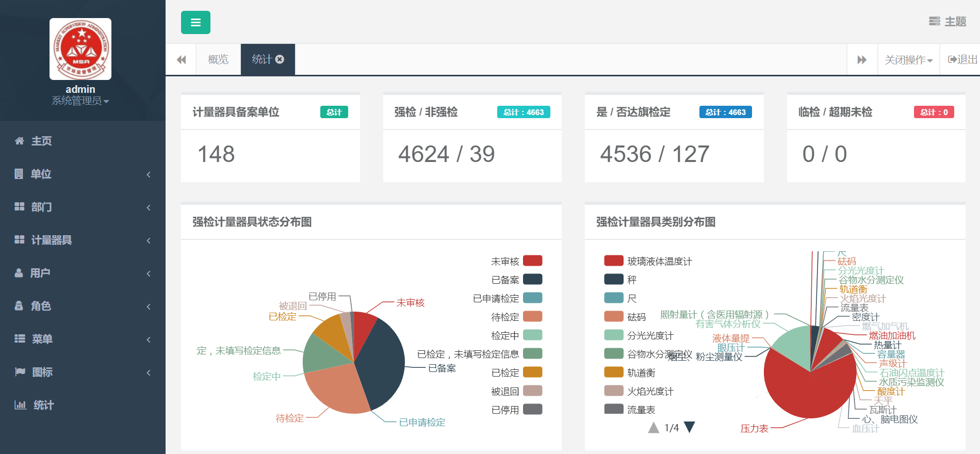Click the 角色 sidebar icon
Screen dimensions: 980x454
(x=19, y=306)
